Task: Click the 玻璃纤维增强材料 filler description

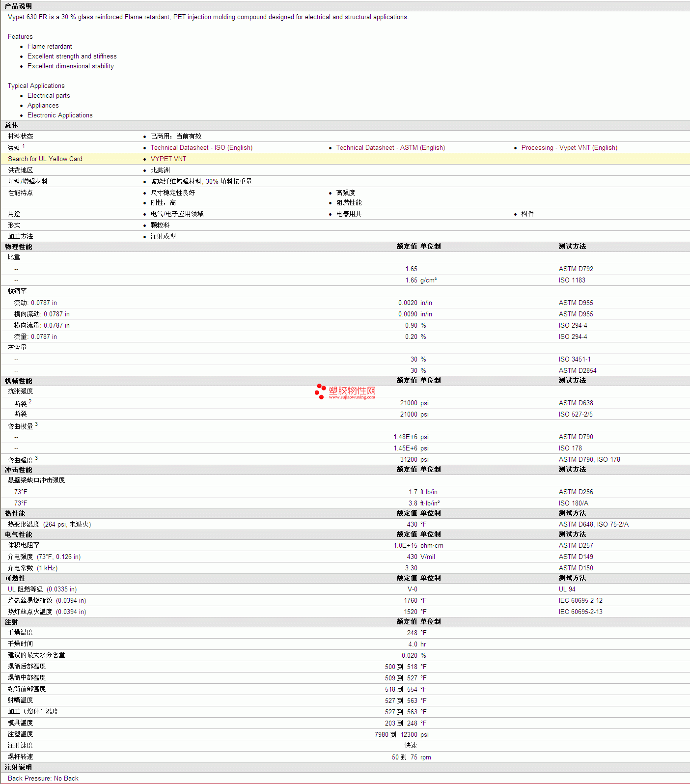Action: coord(201,181)
